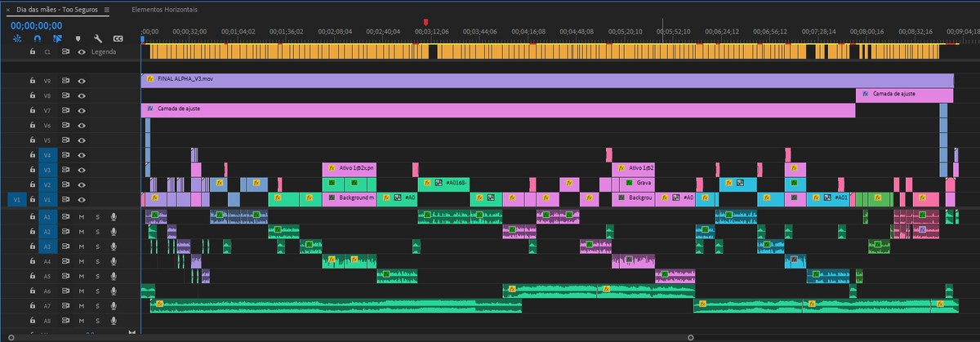Viewport: 980px width, 342px height.
Task: Toggle Snap in timeline magnet icon
Action: coord(37,38)
